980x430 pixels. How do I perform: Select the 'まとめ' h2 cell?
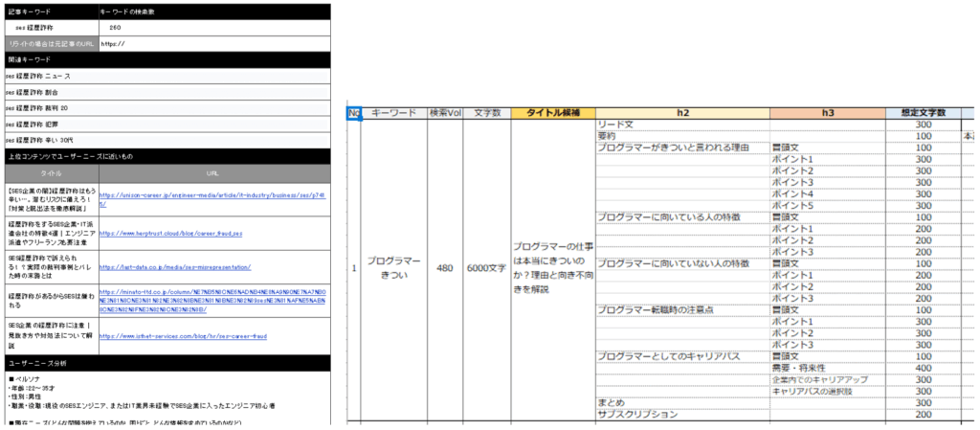click(682, 403)
